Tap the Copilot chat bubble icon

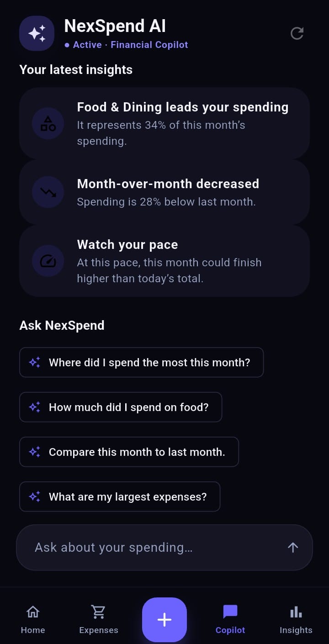pos(230,612)
